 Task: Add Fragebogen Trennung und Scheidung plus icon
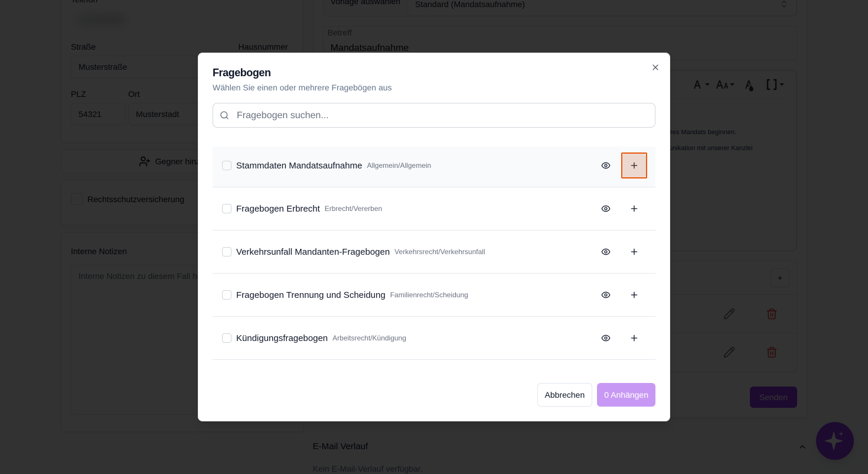point(634,295)
